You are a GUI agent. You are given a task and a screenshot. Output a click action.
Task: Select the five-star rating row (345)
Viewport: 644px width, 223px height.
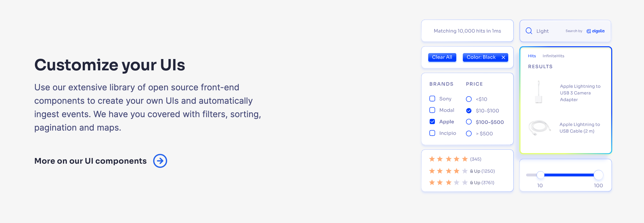[455, 159]
